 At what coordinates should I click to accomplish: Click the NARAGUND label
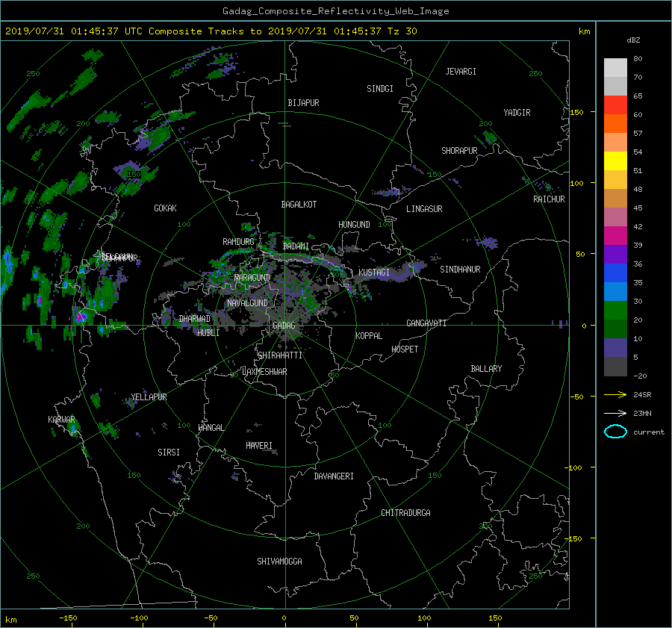[252, 278]
